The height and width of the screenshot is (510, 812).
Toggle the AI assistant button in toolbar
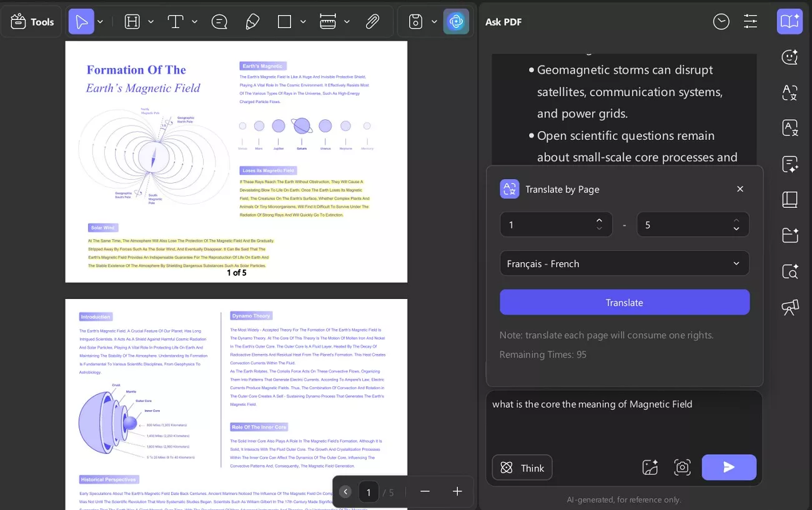456,21
